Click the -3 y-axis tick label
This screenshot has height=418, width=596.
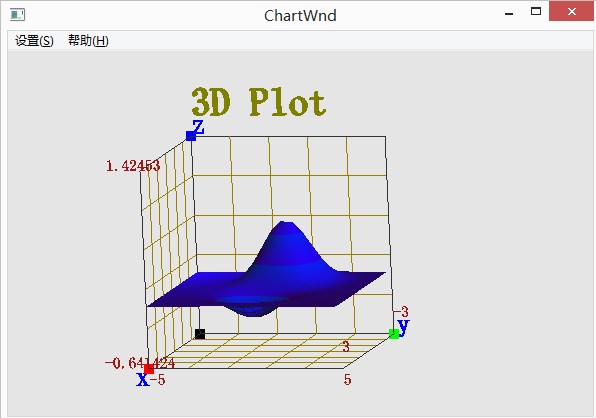(401, 312)
